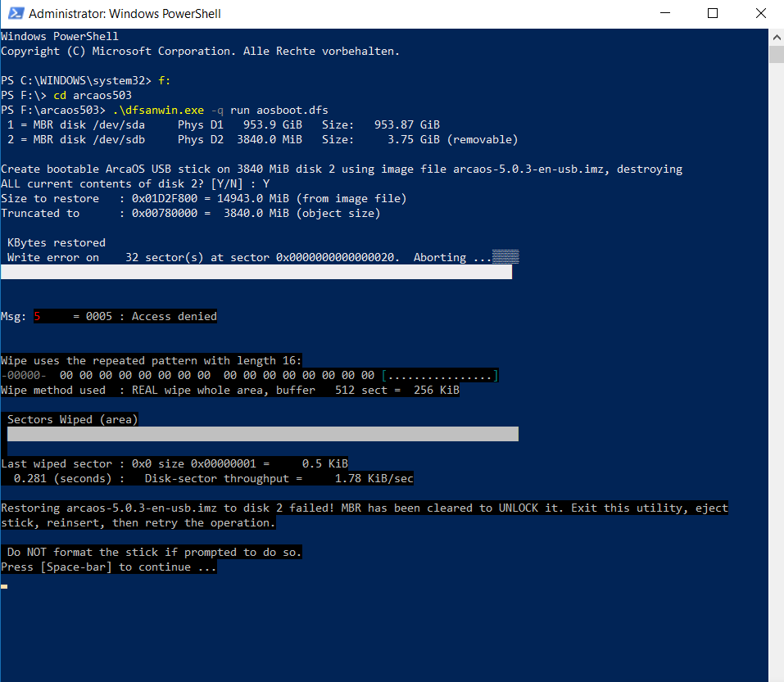The image size is (784, 682).
Task: Maximize the PowerShell window
Action: click(713, 13)
